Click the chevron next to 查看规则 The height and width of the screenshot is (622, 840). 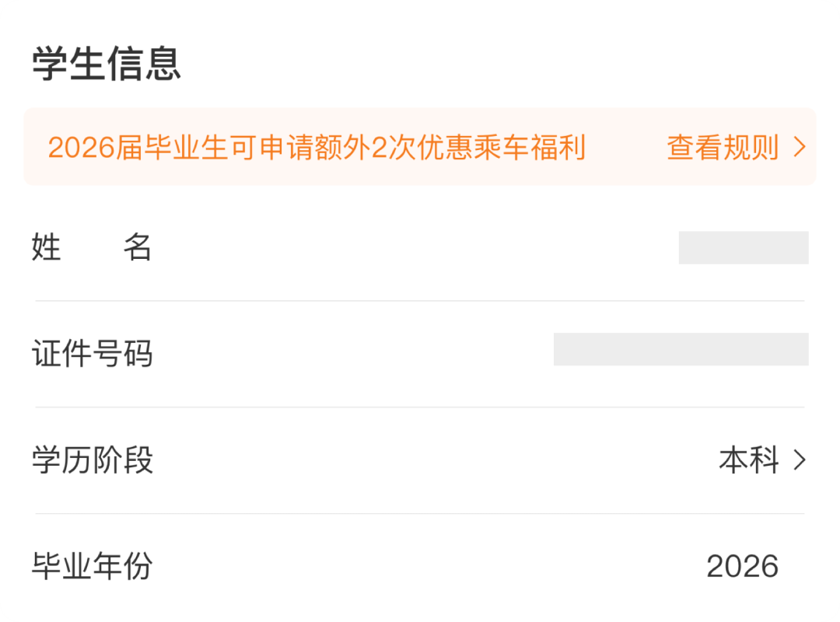(x=799, y=148)
